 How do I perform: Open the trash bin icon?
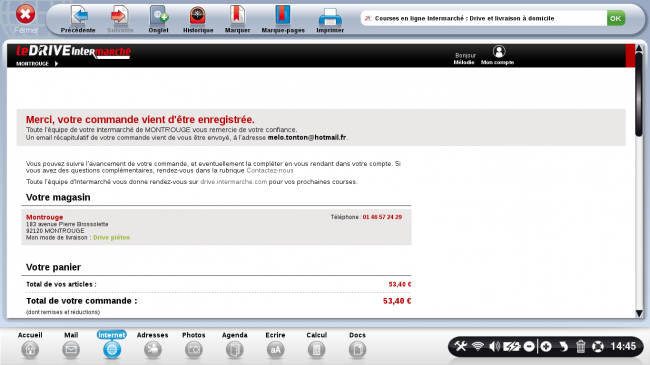[x=581, y=346]
